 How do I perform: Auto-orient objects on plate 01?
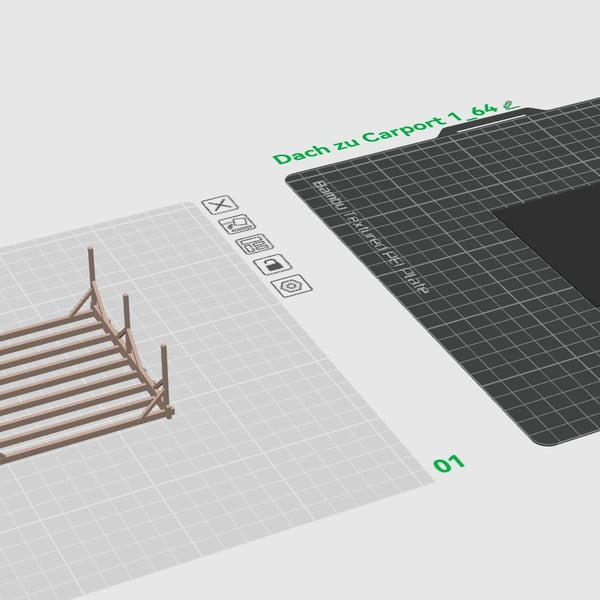[x=237, y=224]
